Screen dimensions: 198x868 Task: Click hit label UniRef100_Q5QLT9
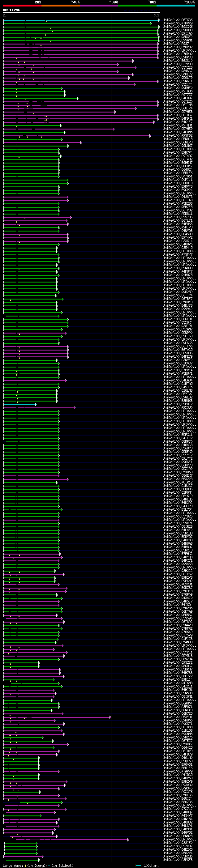coord(178,78)
